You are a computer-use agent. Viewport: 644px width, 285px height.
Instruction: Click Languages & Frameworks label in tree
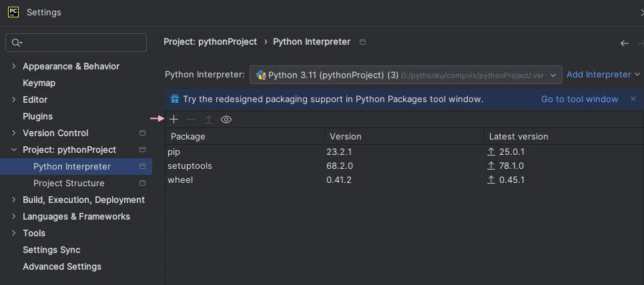(76, 216)
